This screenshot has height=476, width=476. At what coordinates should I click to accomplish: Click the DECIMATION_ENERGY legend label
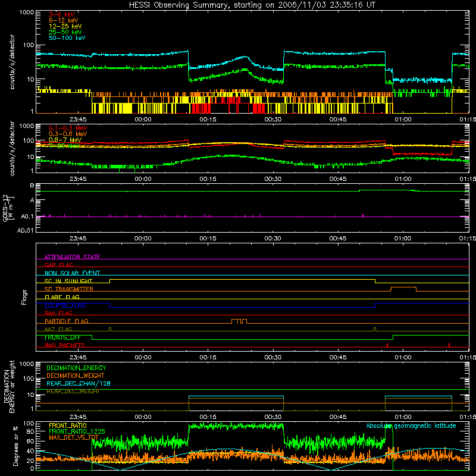click(x=76, y=368)
